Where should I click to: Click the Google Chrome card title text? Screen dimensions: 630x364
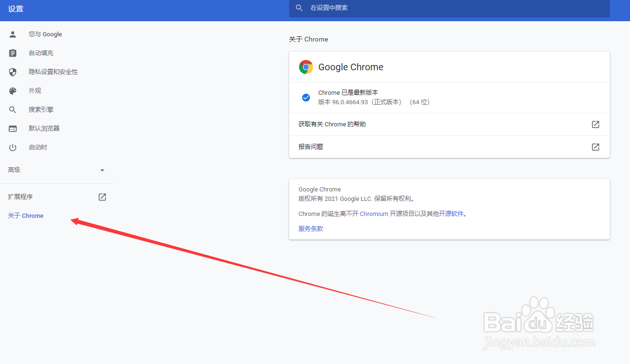[351, 67]
